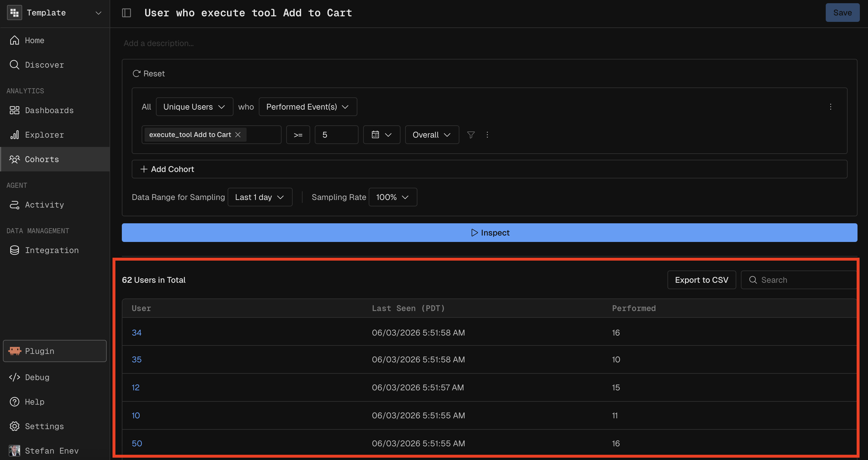Open the Plugin panel
868x460 pixels.
coord(55,351)
